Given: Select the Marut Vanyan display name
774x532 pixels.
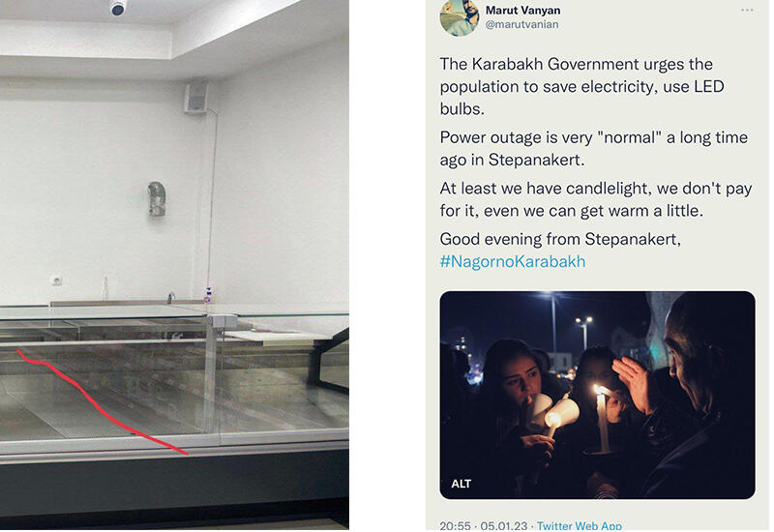Looking at the screenshot, I should point(522,10).
